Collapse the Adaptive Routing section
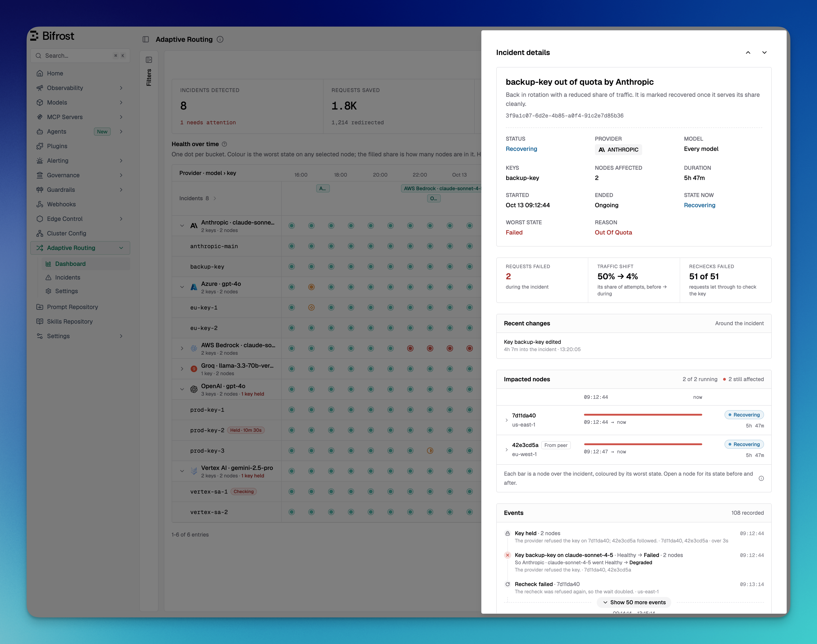The image size is (817, 644). pos(121,248)
